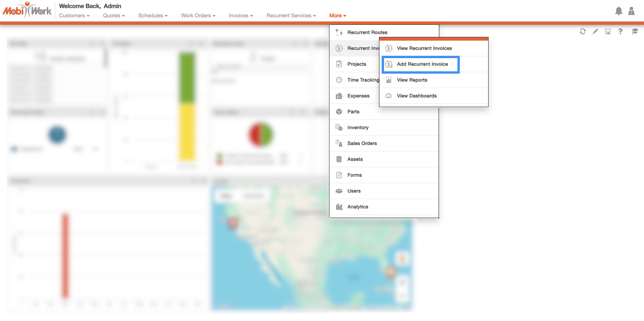This screenshot has width=644, height=321.
Task: Open the Recurrent Services dropdown
Action: 291,16
